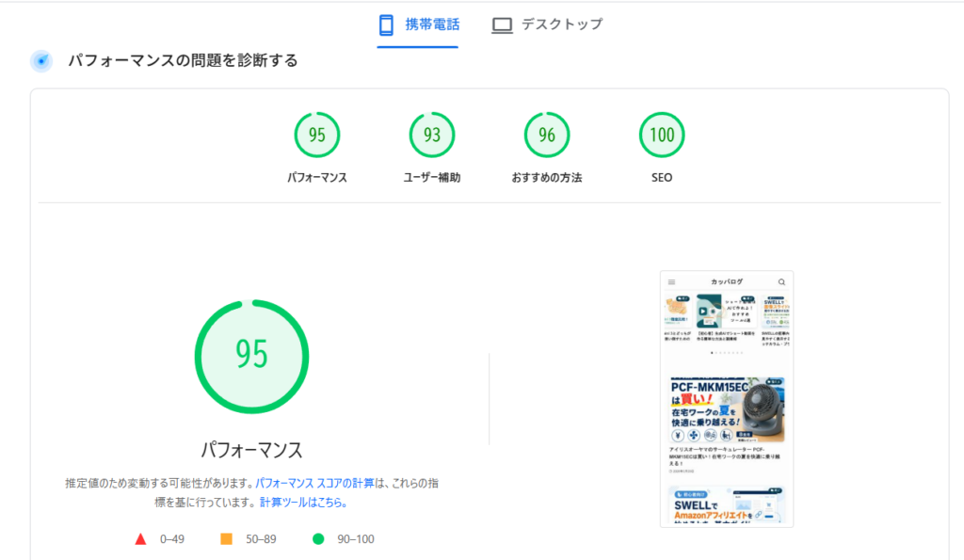This screenshot has width=964, height=560.
Task: Click the red triangle 0–49 legend icon
Action: 141,539
